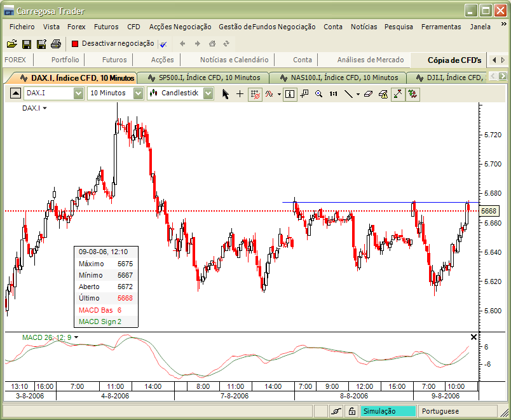The height and width of the screenshot is (420, 511).
Task: Click the padlock icon in status bar
Action: [351, 411]
